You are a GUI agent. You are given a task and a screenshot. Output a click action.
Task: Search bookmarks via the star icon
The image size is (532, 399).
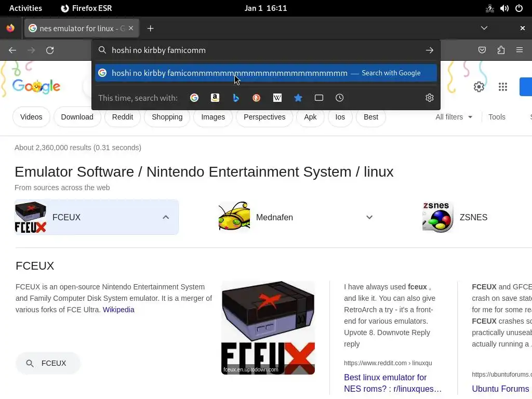click(x=298, y=98)
